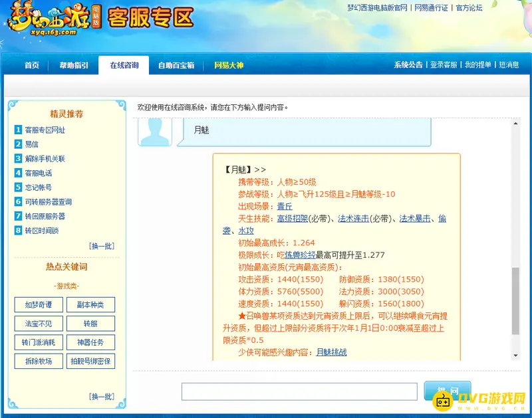This screenshot has width=532, height=418.
Task: Click the 提问 submit button
Action: pyautogui.click(x=448, y=391)
